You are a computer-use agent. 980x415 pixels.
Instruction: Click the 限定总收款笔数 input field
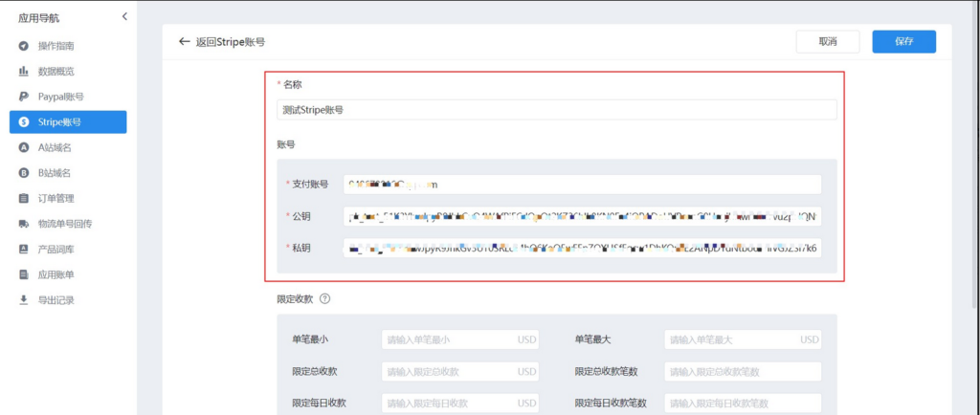tap(742, 371)
